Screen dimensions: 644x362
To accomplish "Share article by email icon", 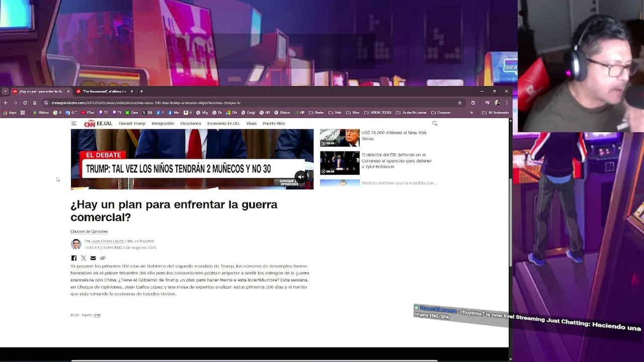I will [x=93, y=258].
